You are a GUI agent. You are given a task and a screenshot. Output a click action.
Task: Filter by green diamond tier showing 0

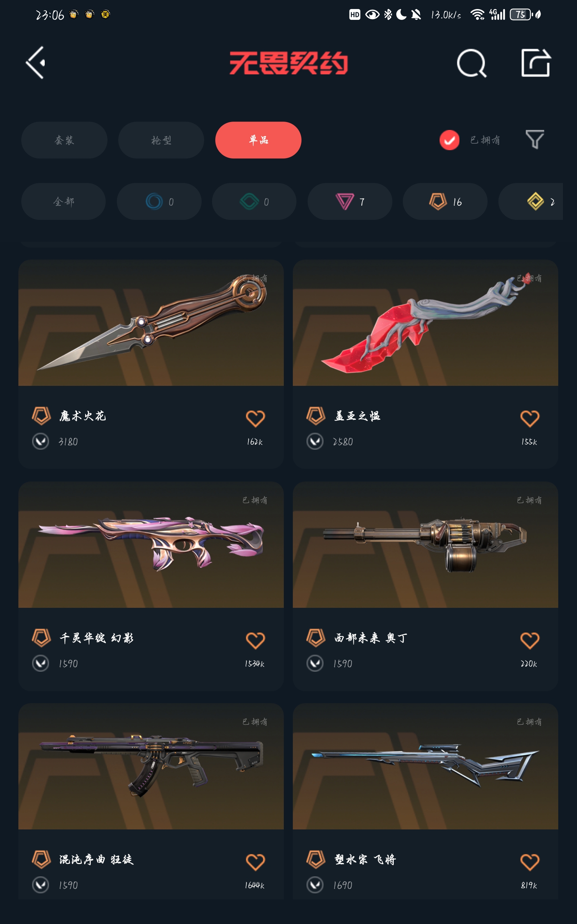254,201
